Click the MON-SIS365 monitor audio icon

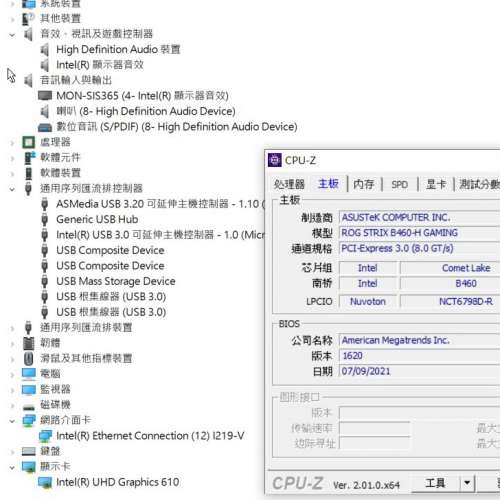(x=45, y=96)
